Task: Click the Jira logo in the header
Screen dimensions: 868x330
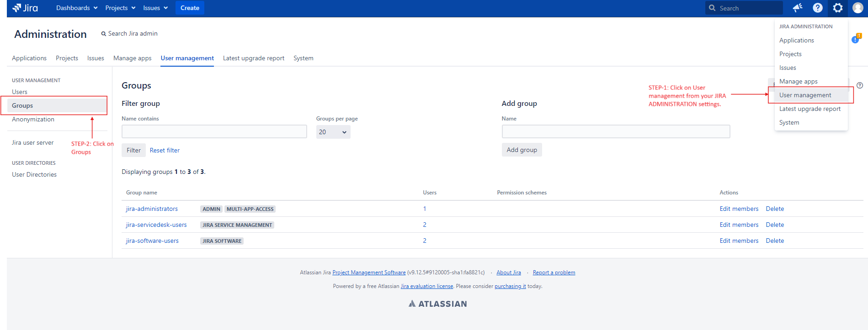Action: coord(25,8)
